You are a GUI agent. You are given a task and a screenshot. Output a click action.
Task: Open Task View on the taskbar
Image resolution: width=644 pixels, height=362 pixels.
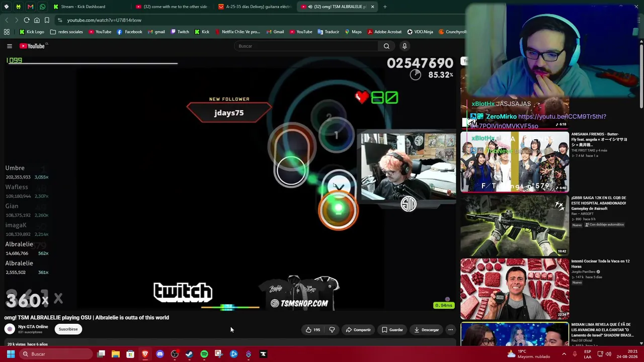pos(101,354)
